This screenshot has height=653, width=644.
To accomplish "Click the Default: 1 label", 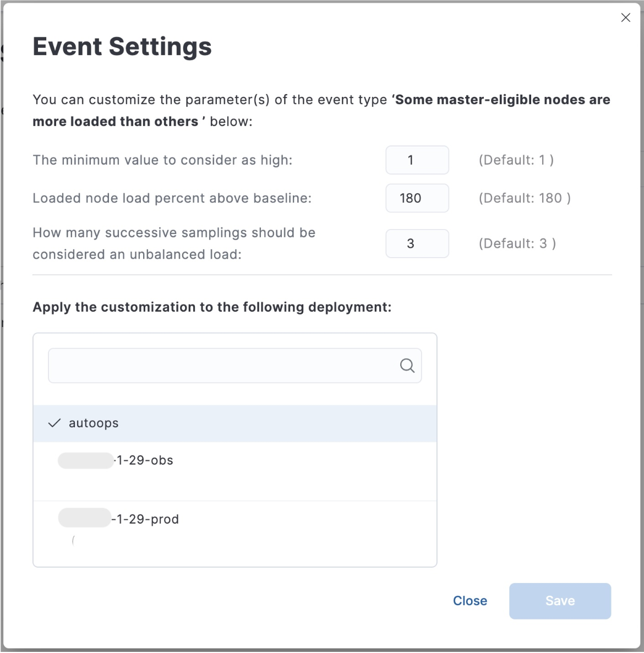I will click(516, 160).
